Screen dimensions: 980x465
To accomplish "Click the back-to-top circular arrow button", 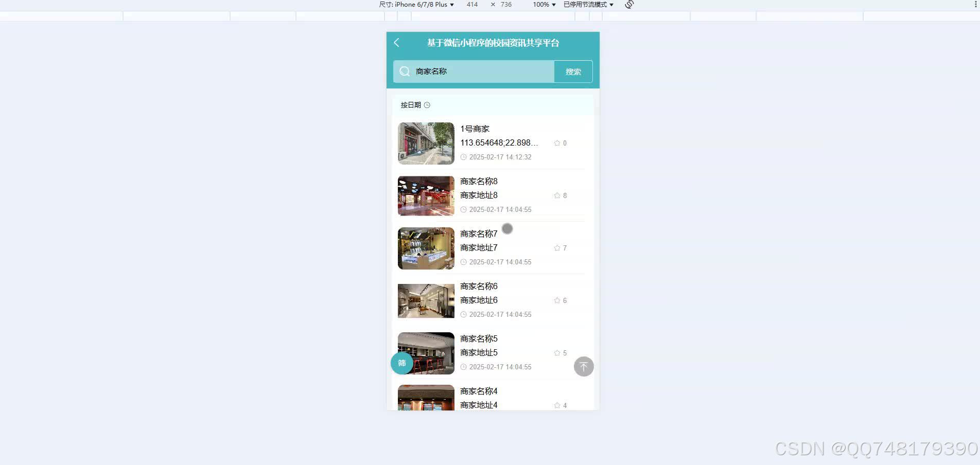I will point(583,366).
